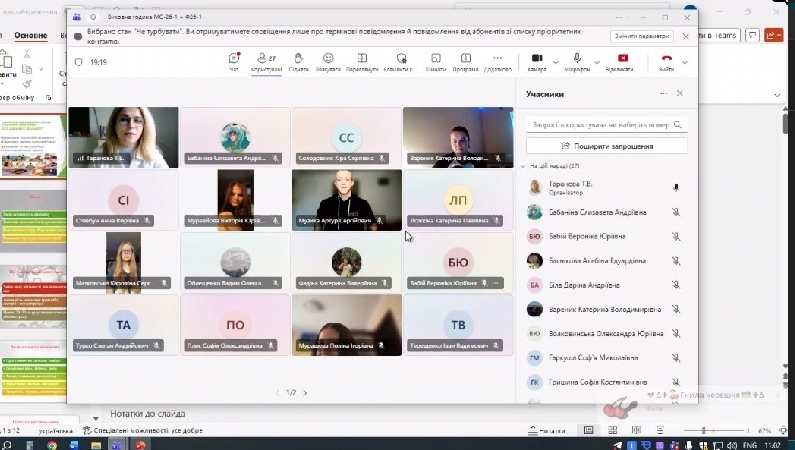
Task: Toggle the microphone mute button
Action: point(577,62)
